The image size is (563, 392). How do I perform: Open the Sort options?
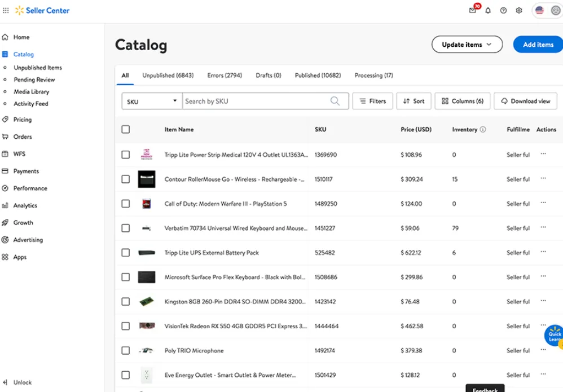(414, 101)
